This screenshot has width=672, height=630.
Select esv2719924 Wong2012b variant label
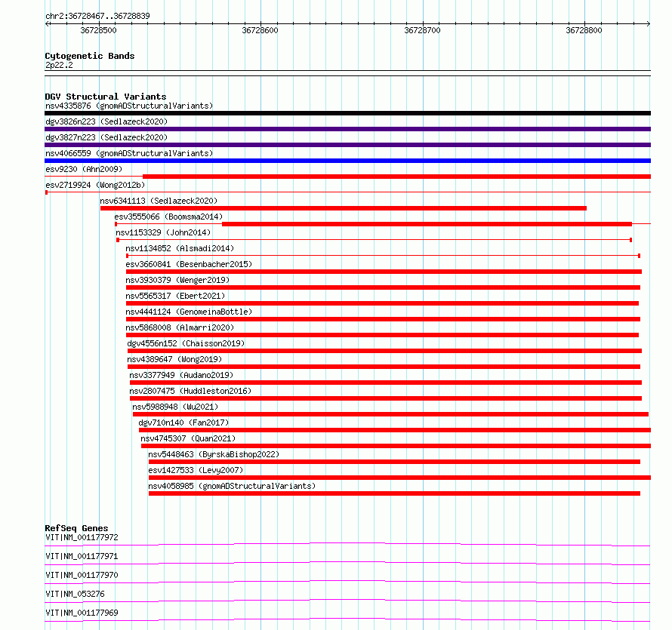point(95,185)
